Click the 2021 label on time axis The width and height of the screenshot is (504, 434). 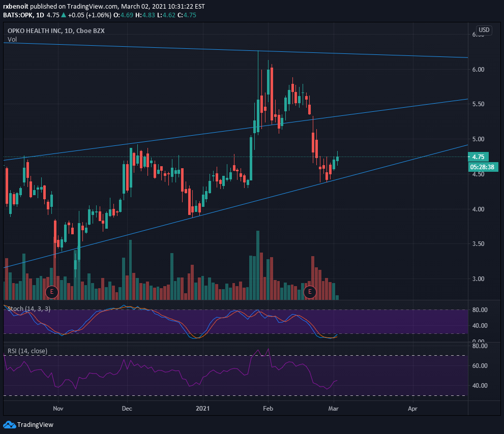pos(203,408)
